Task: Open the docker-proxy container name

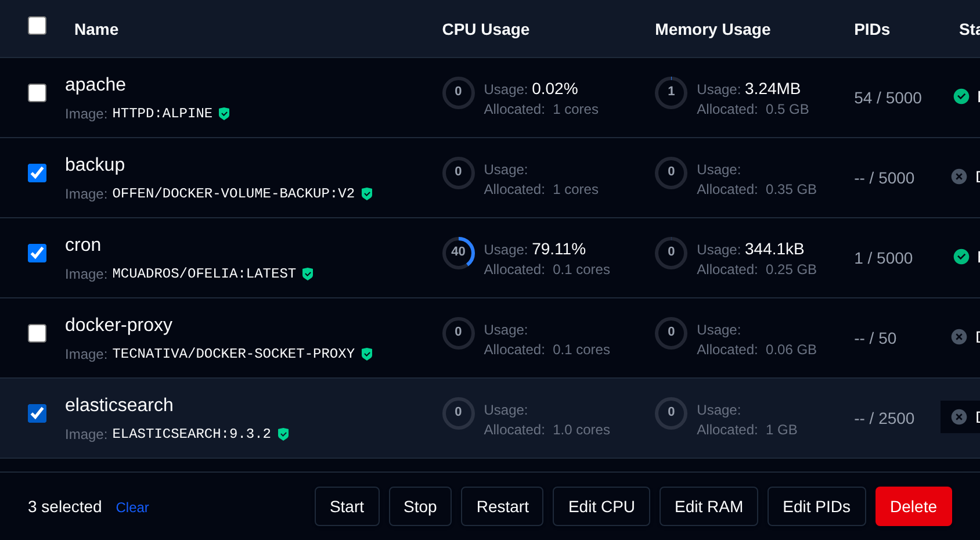Action: click(x=118, y=325)
